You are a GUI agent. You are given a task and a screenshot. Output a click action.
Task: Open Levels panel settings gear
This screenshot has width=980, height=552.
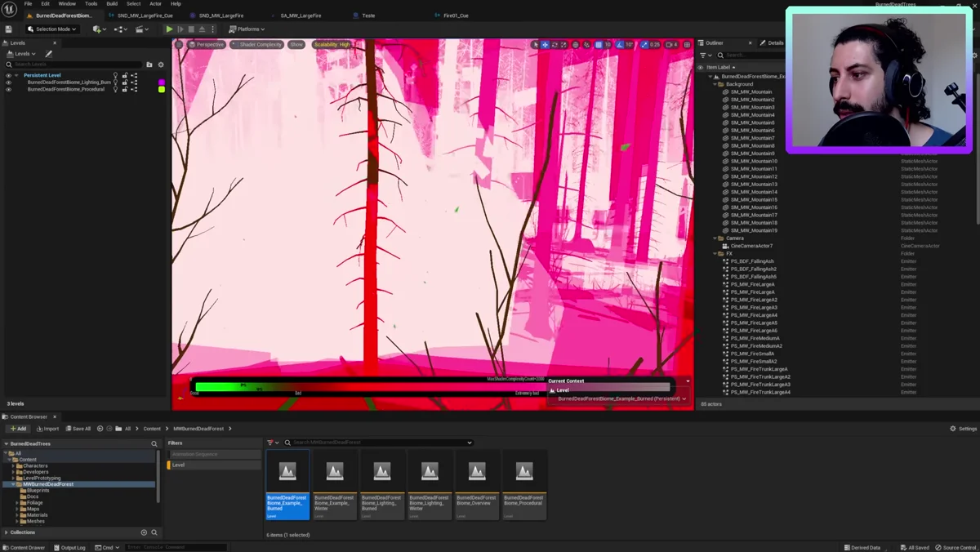click(x=161, y=65)
